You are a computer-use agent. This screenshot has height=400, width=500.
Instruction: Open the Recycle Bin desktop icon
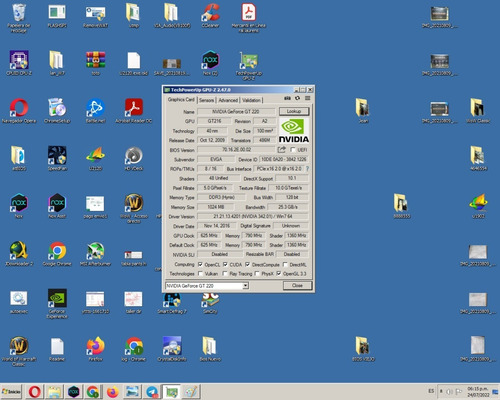[x=19, y=18]
